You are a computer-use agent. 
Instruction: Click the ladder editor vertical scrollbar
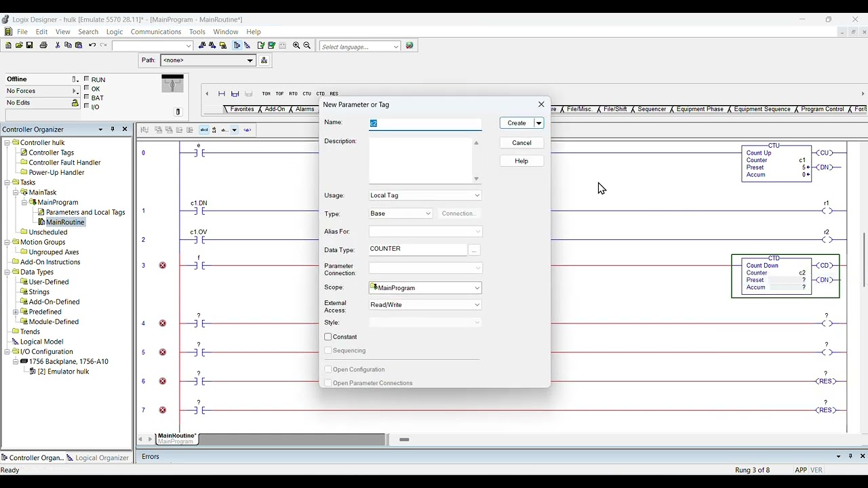click(864, 260)
